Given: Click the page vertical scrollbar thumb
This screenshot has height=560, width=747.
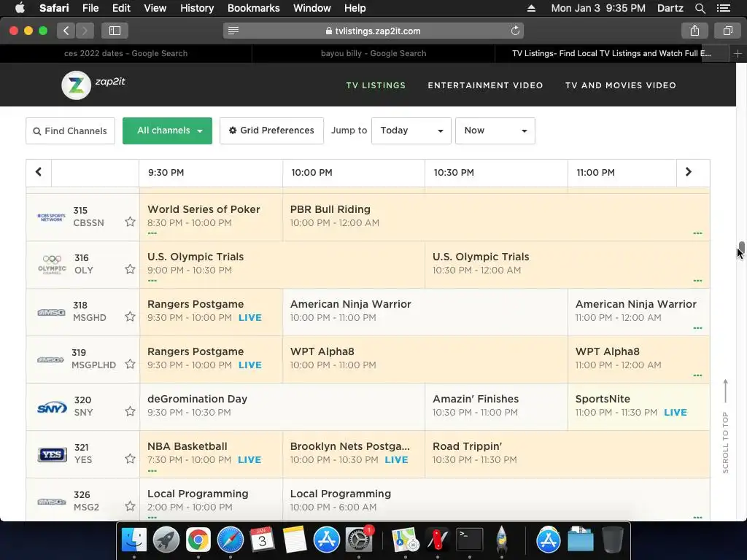Looking at the screenshot, I should 741,248.
